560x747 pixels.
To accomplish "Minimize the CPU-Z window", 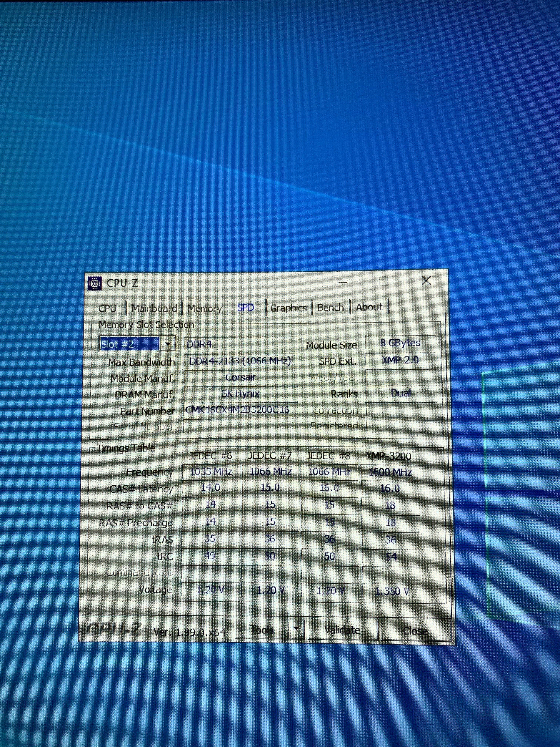I will click(343, 282).
